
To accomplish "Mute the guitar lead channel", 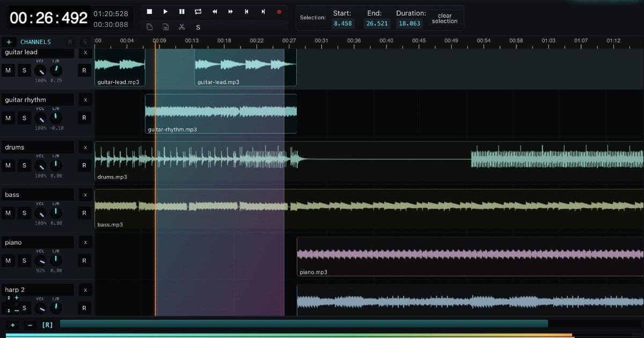I will 8,70.
